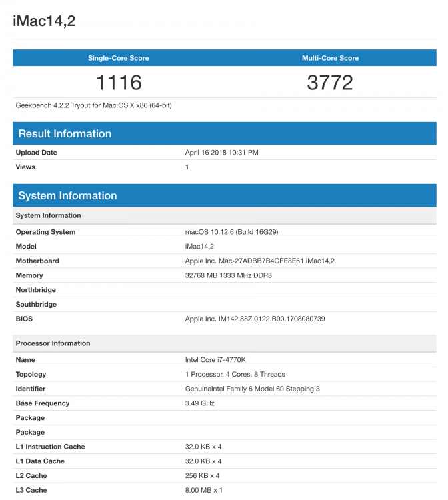
Task: Select the 3.49 GHz frequency value
Action: pos(199,403)
